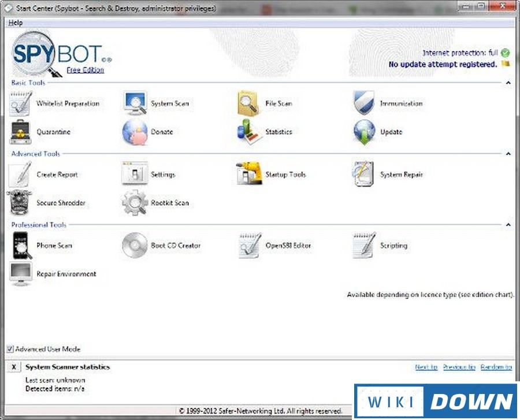Show the Previous tip
Viewport: 520px width, 420px height.
[459, 367]
